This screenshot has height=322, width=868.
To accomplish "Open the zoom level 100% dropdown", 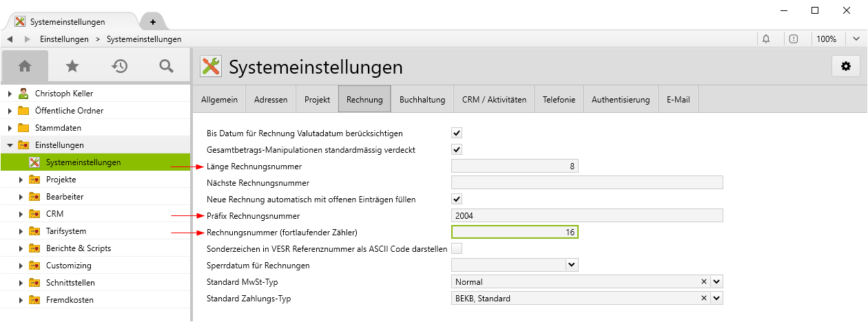I will (855, 39).
